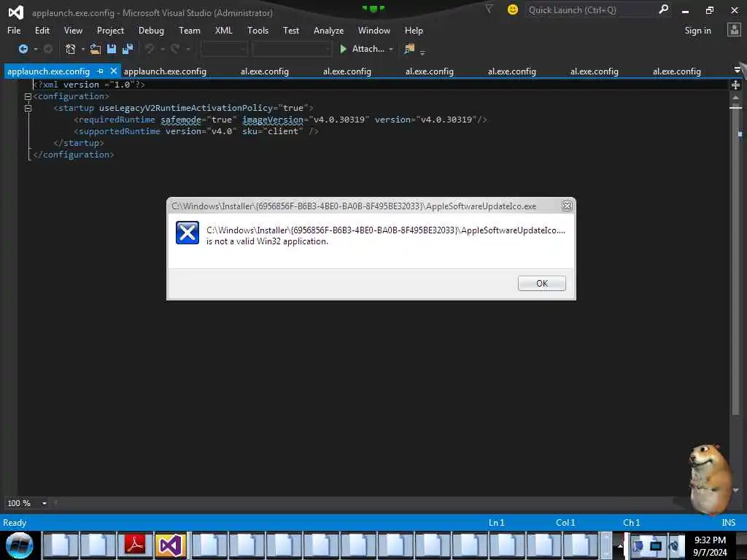
Task: Click OK in the error dialog
Action: pos(542,284)
